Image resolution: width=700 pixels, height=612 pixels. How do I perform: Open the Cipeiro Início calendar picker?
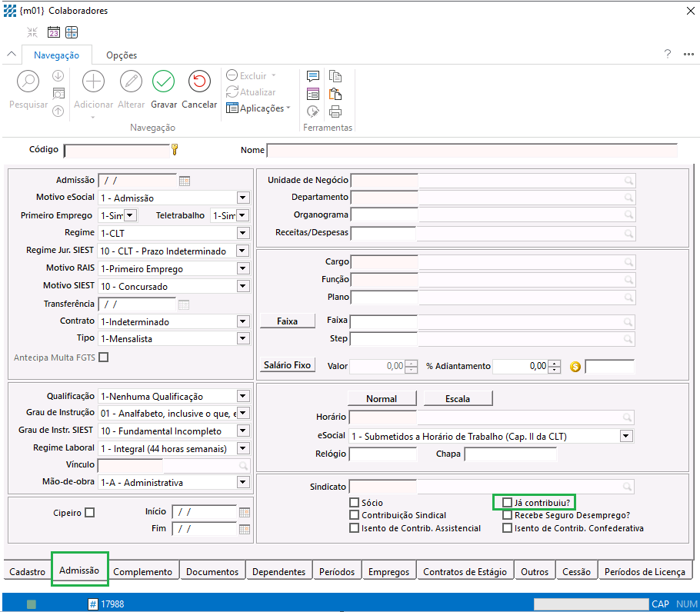(x=244, y=513)
